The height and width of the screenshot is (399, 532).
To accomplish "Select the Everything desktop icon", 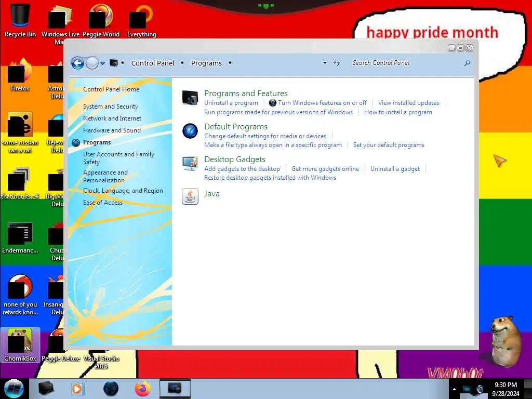I will (141, 20).
